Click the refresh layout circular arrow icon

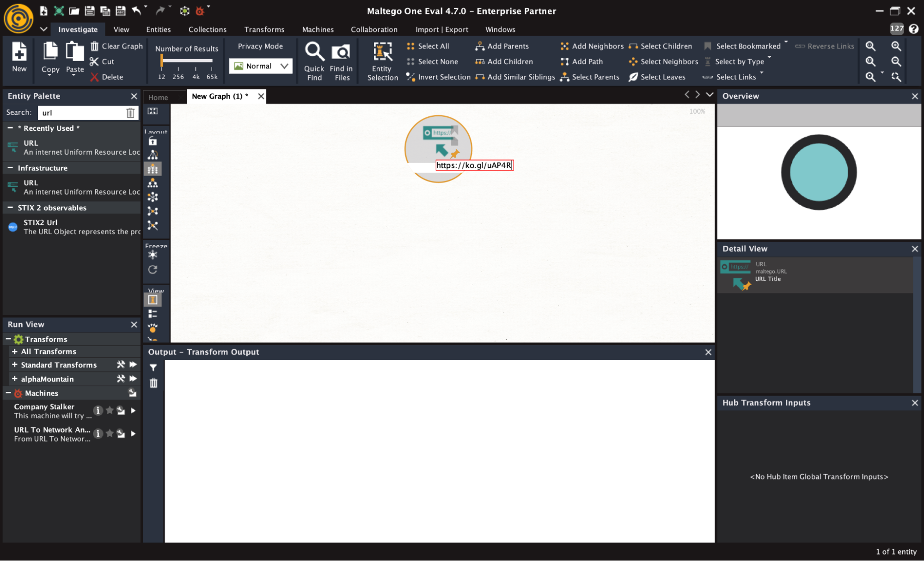point(153,270)
